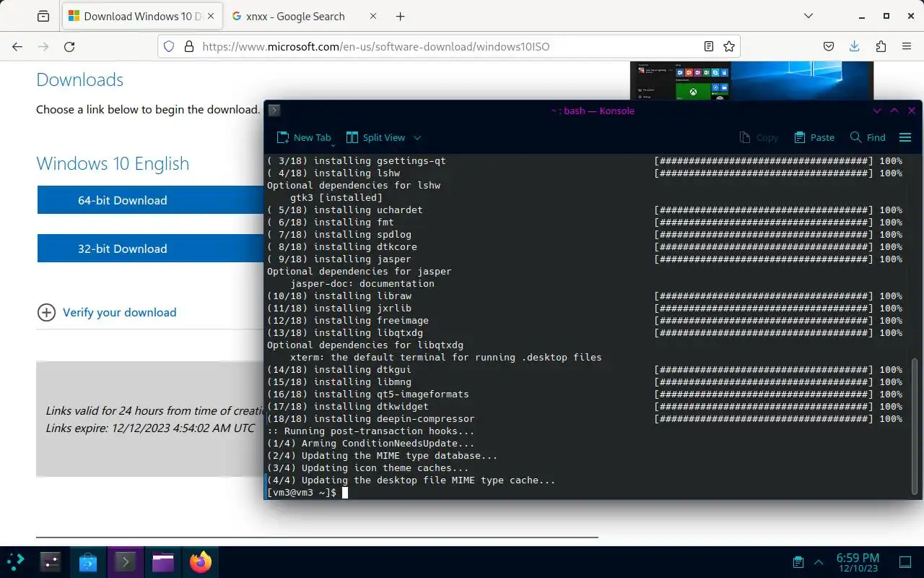Open Firefox downloads panel
The height and width of the screenshot is (578, 924).
coord(855,46)
